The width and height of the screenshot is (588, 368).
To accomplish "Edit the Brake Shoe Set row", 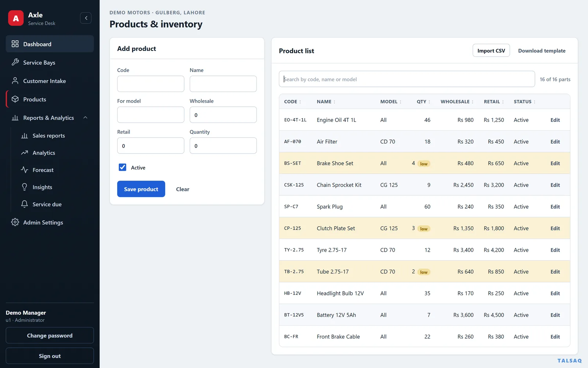I will (x=555, y=163).
